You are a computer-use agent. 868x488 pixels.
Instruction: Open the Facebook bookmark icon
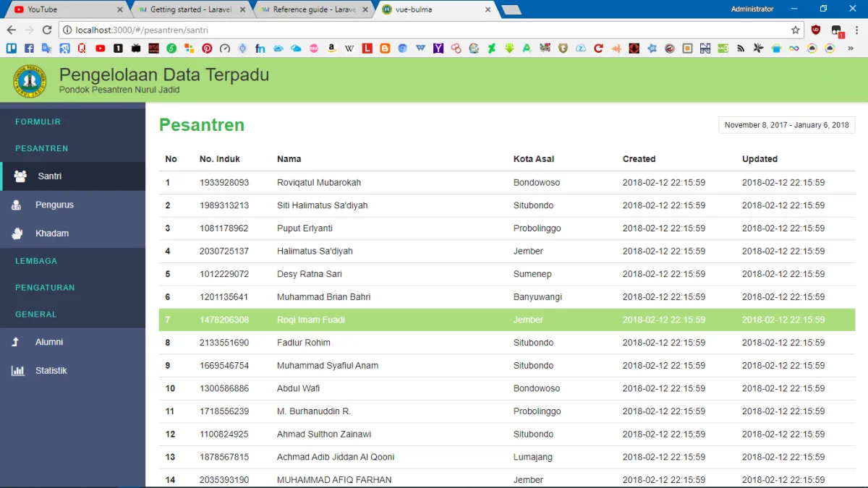(29, 48)
